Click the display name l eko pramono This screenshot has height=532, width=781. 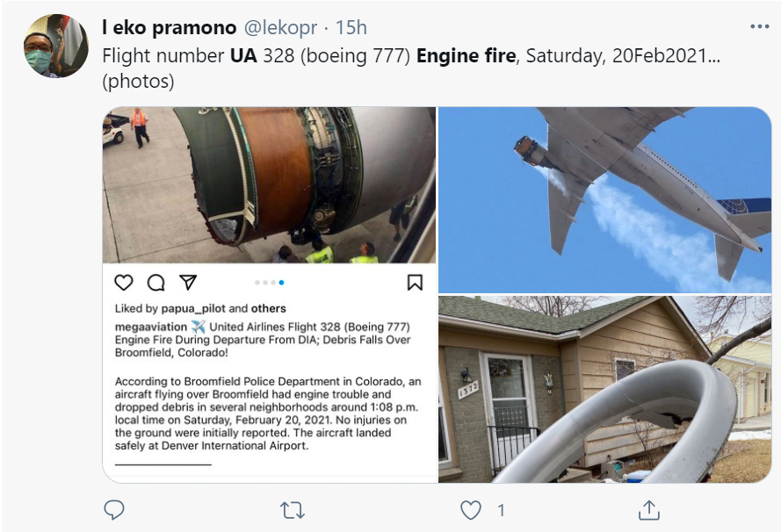pyautogui.click(x=170, y=27)
